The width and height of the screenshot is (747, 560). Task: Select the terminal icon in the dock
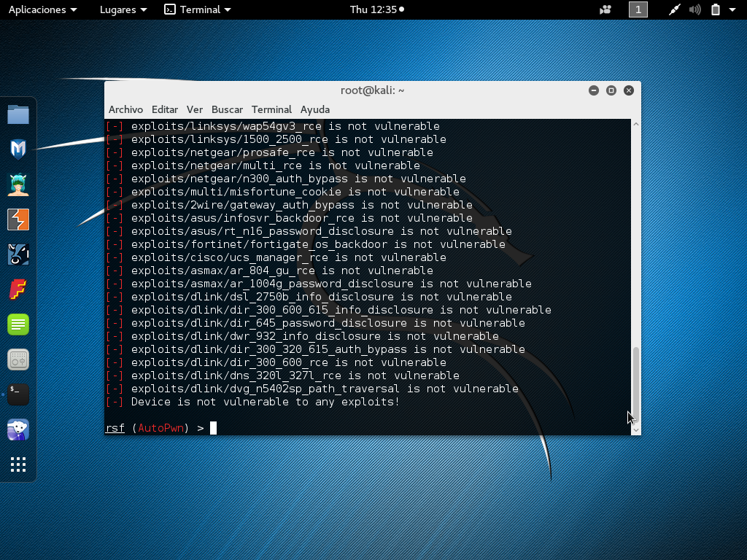point(18,394)
